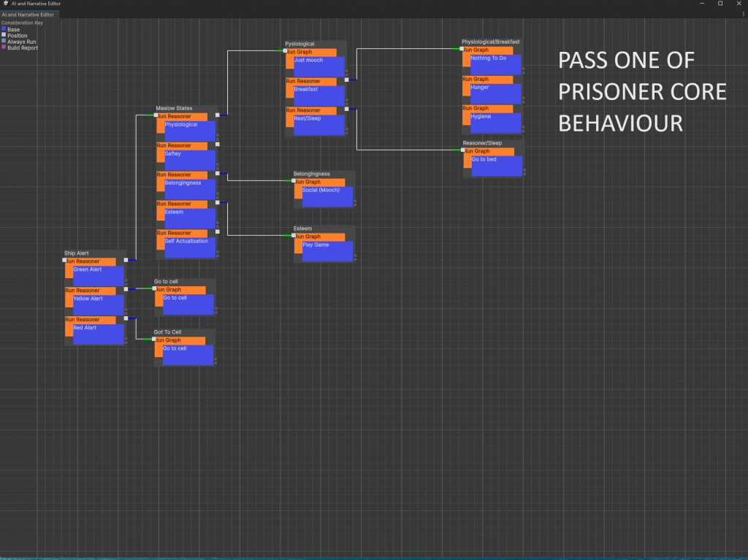Click the Breakfast reasoner output port
The image size is (748, 560).
(x=347, y=80)
